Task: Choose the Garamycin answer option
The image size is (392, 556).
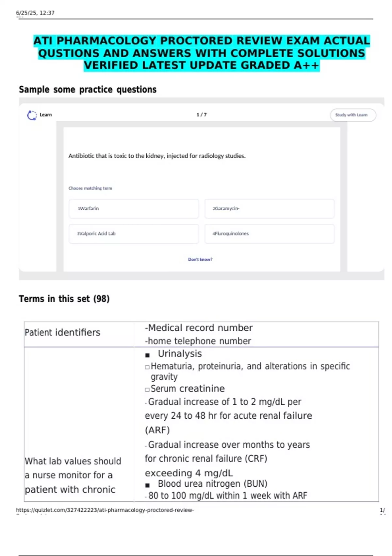Action: [x=269, y=209]
